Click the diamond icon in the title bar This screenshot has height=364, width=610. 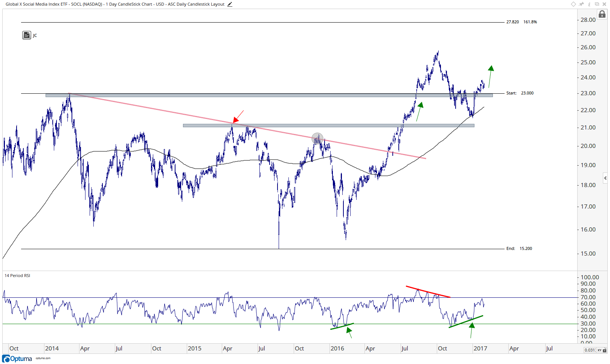click(x=573, y=4)
